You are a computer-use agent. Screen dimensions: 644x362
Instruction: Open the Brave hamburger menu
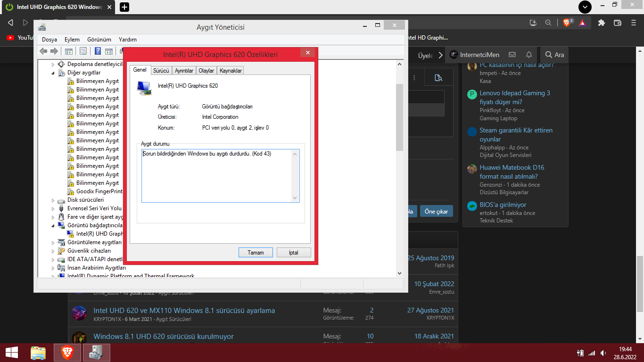(x=633, y=22)
